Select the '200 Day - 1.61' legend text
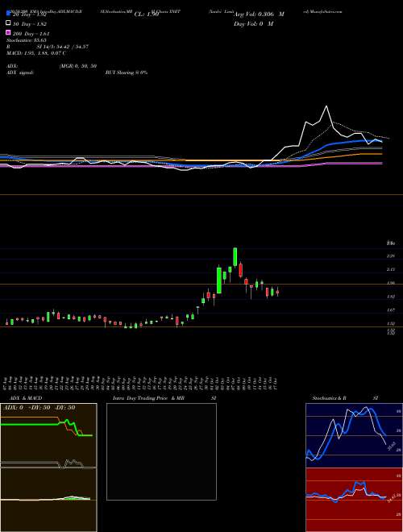The image size is (403, 532). (31, 34)
